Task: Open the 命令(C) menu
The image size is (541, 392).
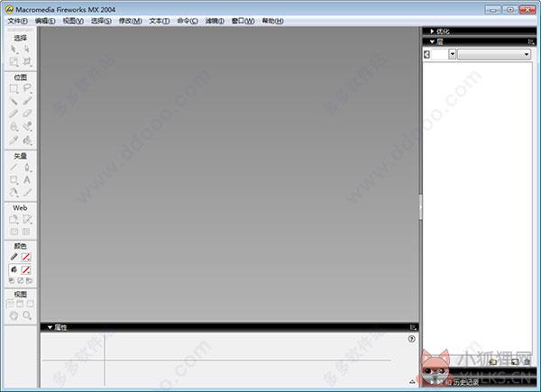Action: coord(188,21)
